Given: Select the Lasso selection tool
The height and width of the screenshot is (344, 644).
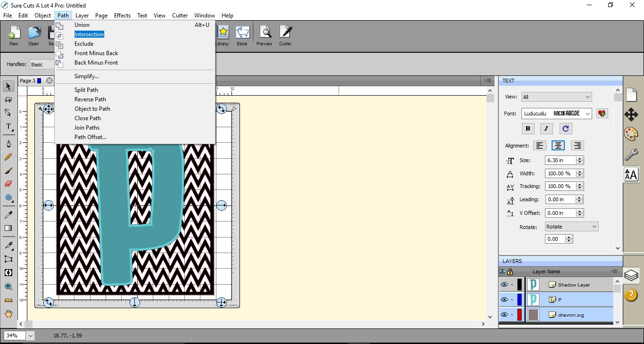Looking at the screenshot, I should 8,99.
